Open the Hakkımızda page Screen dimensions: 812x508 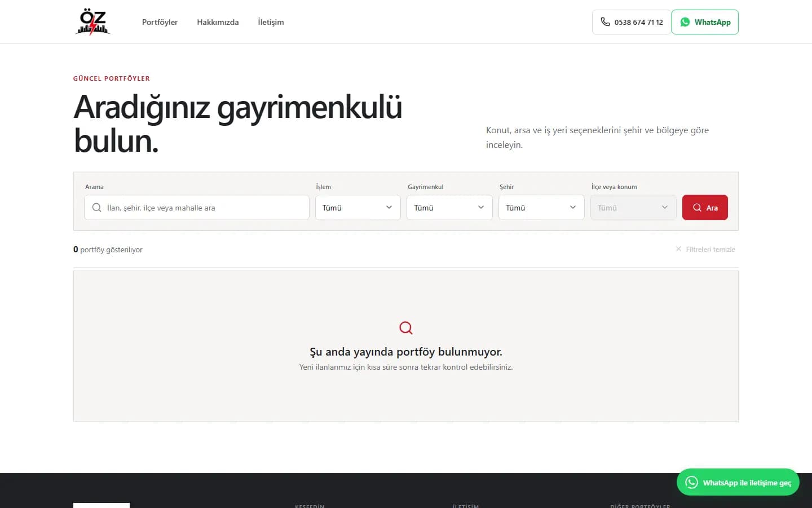pos(218,22)
